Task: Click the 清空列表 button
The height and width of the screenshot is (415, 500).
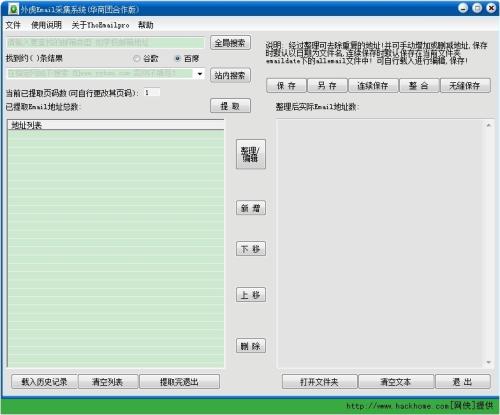Action: (x=108, y=382)
